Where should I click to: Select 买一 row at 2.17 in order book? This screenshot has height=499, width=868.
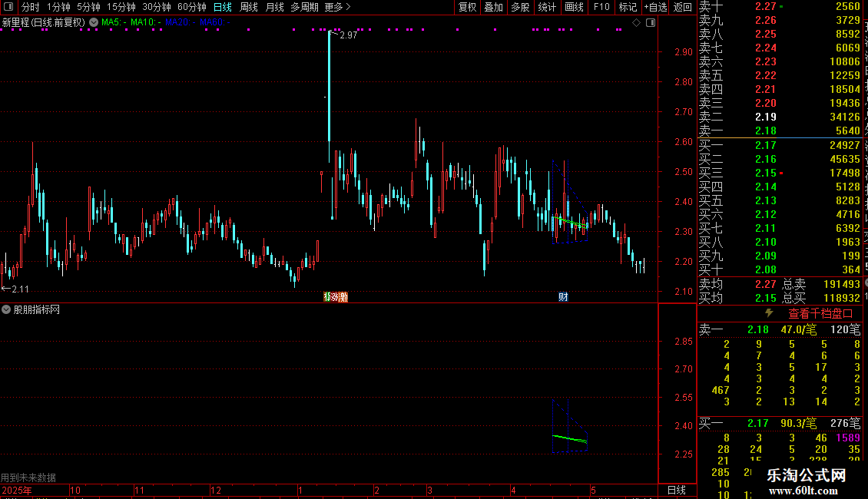(x=780, y=145)
